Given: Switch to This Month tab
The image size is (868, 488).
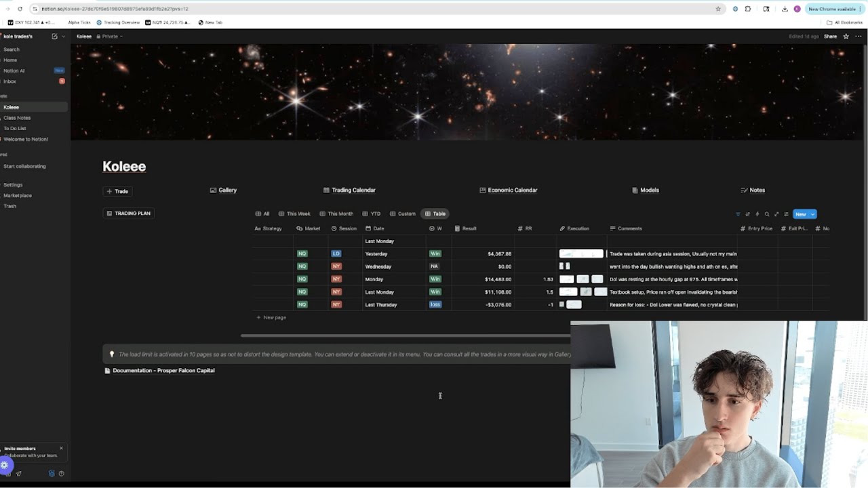Looking at the screenshot, I should (x=336, y=213).
